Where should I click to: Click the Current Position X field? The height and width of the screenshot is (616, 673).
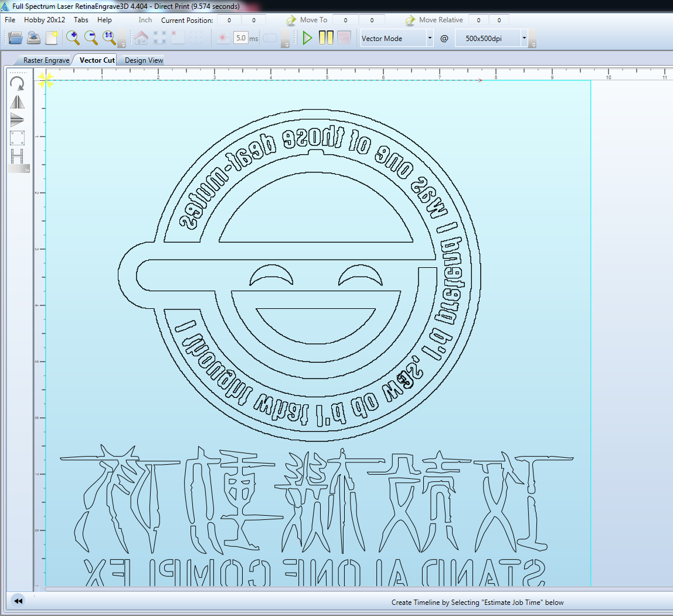pos(229,20)
